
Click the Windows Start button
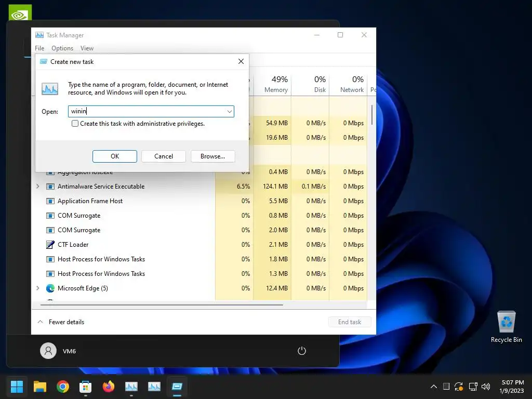point(17,387)
